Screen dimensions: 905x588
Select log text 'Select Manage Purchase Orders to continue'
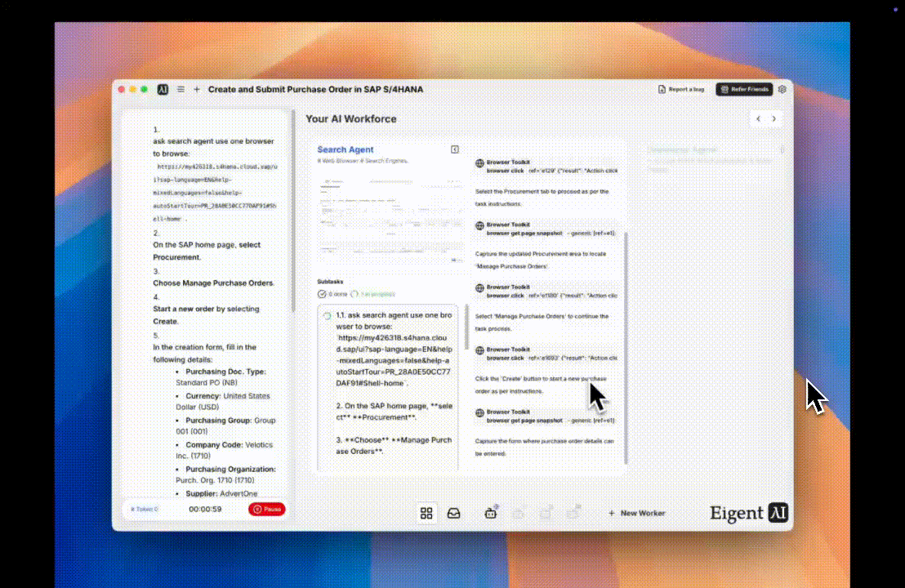542,323
